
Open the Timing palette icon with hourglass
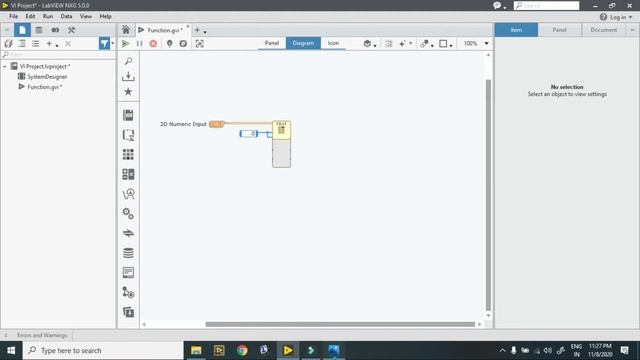pyautogui.click(x=128, y=135)
